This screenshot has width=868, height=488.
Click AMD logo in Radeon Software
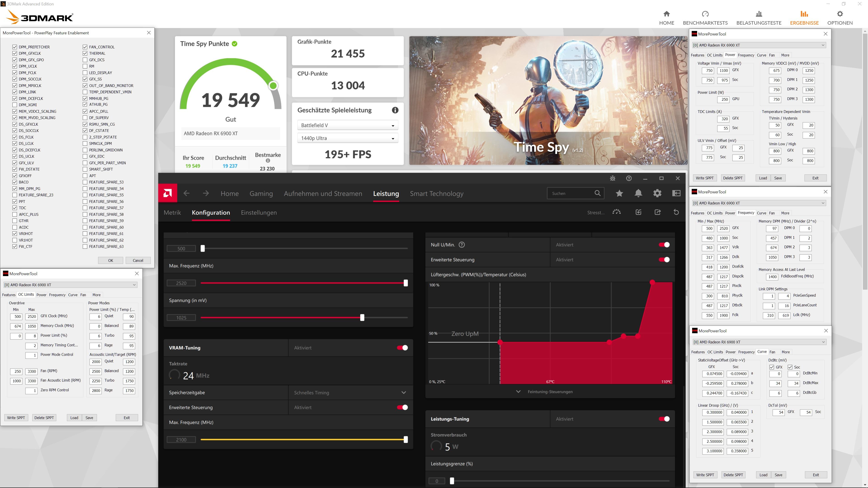pos(167,193)
